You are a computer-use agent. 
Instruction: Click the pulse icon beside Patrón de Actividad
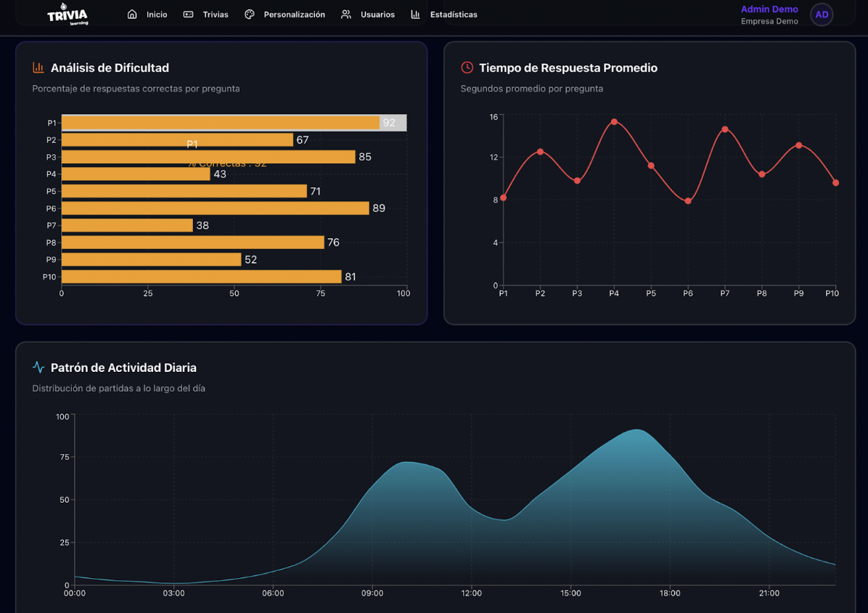point(38,368)
